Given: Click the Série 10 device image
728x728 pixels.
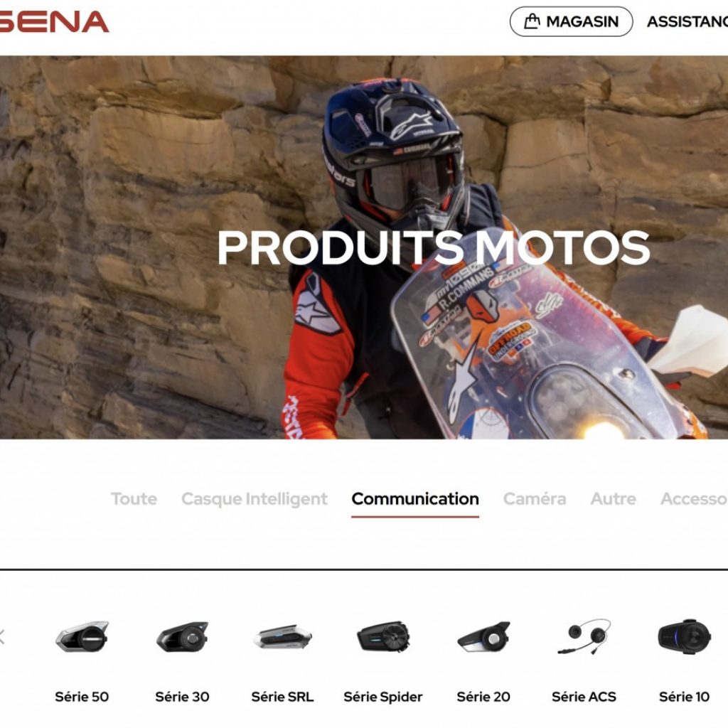Looking at the screenshot, I should pyautogui.click(x=684, y=636).
